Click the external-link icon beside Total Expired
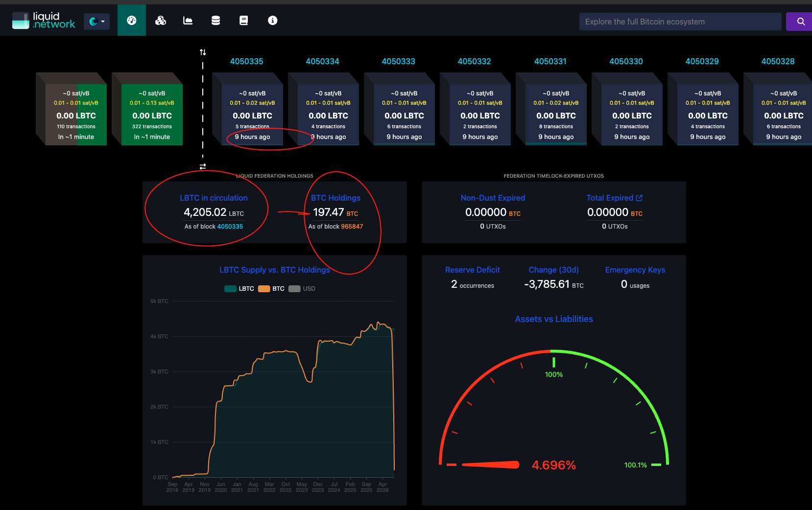Image resolution: width=812 pixels, height=510 pixels. coord(639,198)
